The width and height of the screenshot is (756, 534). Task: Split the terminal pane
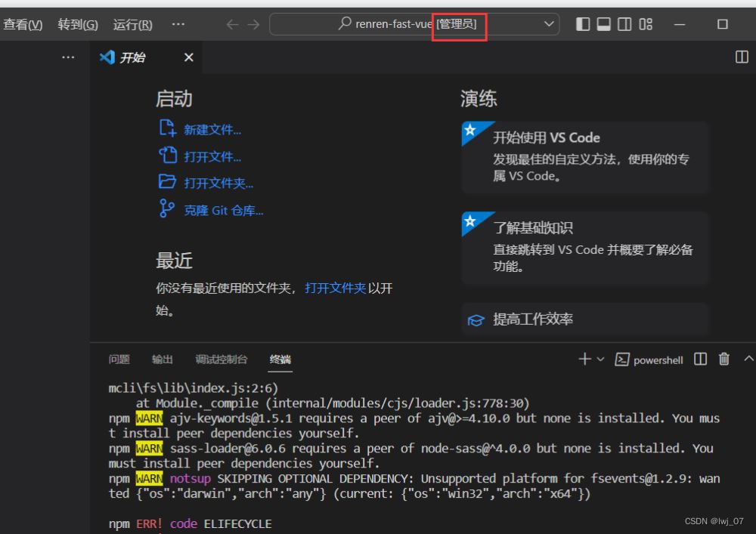tap(700, 359)
